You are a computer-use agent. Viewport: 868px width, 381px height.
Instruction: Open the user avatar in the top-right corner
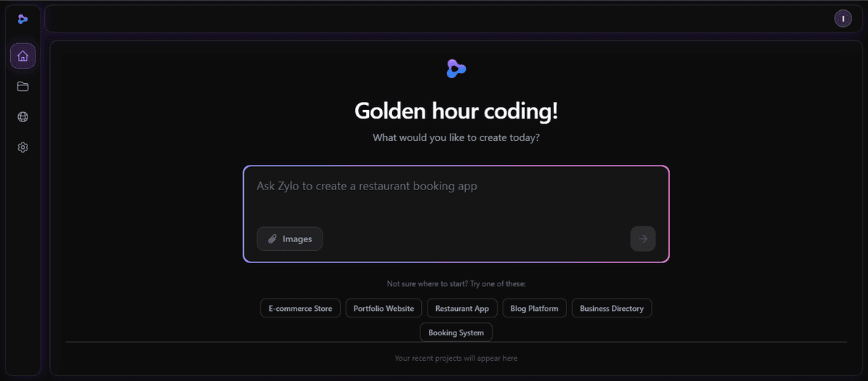pos(843,19)
